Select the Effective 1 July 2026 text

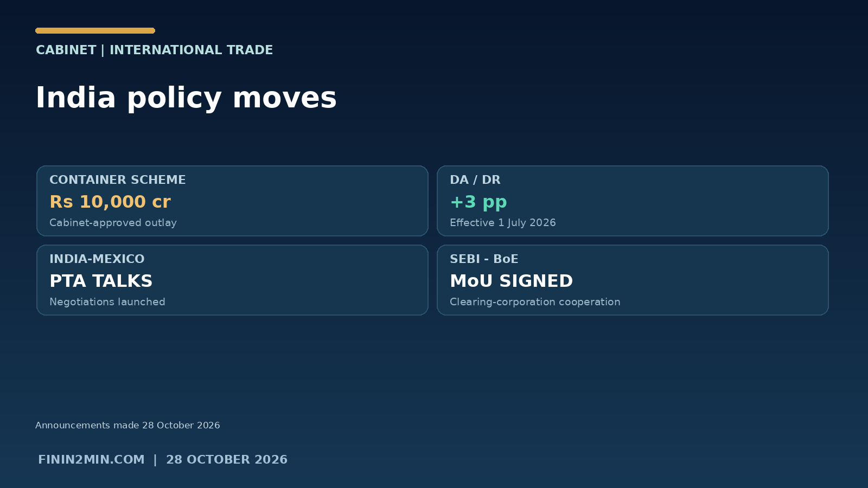(502, 223)
